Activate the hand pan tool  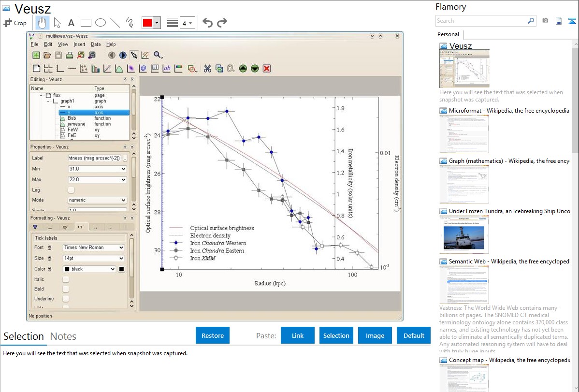pos(43,23)
